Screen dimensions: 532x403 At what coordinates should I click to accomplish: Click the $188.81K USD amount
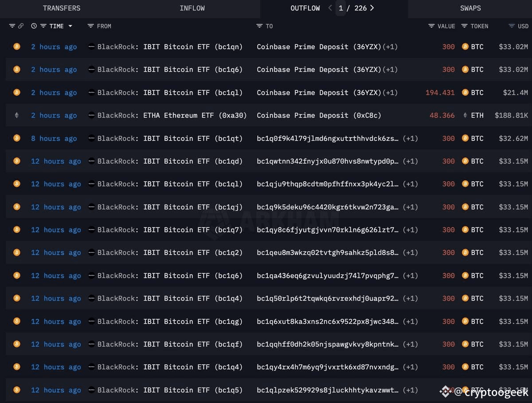pos(511,115)
